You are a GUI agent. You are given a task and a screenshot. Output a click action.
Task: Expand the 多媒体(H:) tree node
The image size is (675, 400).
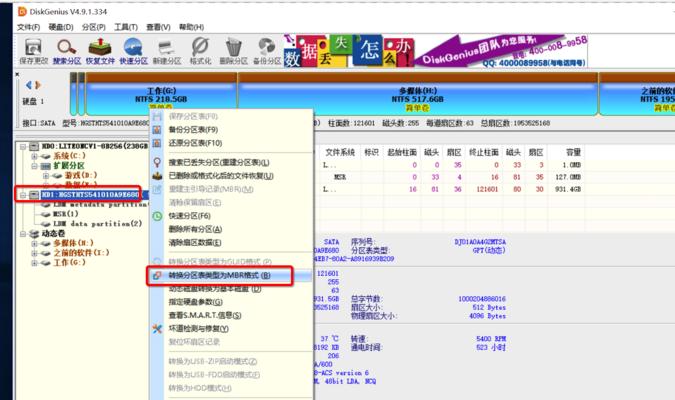click(34, 244)
